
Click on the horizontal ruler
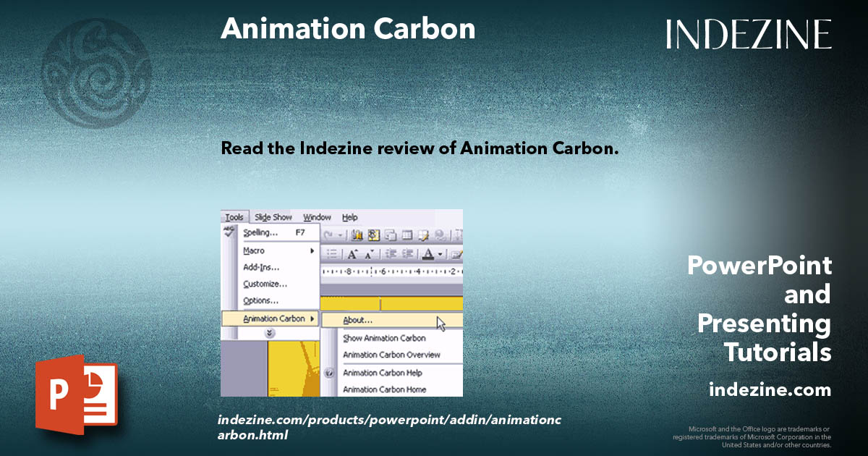click(x=391, y=271)
